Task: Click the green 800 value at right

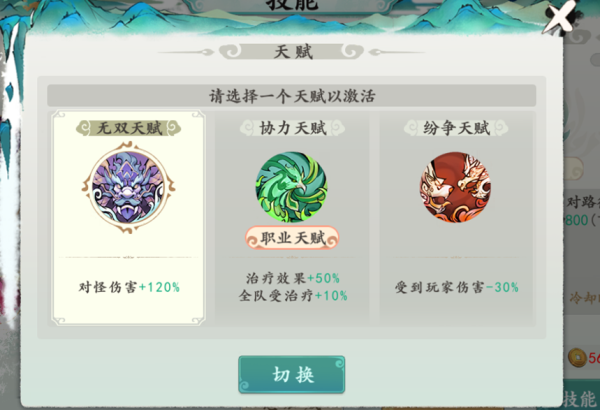Action: 576,220
